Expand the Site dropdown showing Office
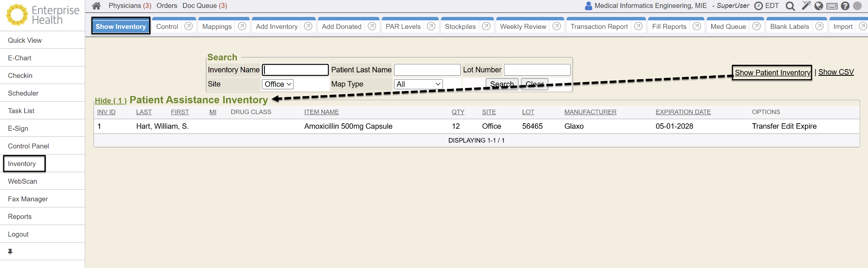 (x=278, y=84)
